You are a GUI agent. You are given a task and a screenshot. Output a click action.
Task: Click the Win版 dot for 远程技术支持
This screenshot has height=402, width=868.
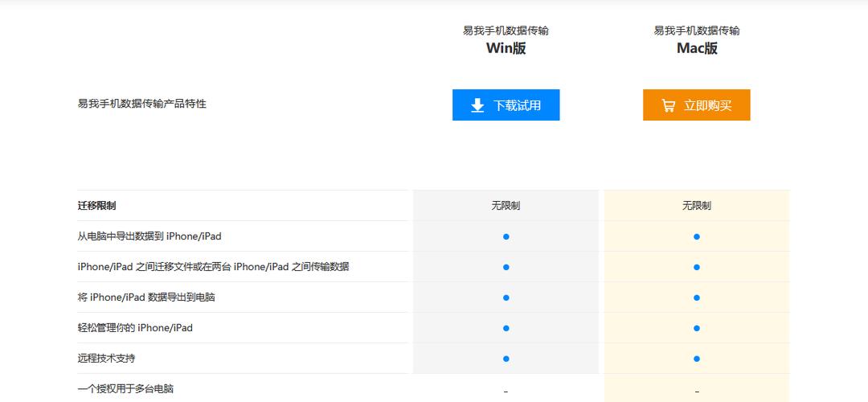pyautogui.click(x=506, y=359)
